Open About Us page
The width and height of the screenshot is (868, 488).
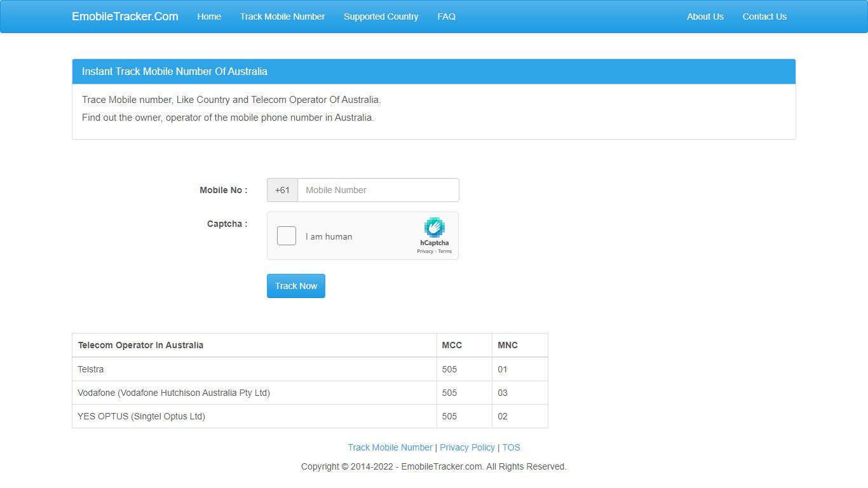(x=705, y=17)
